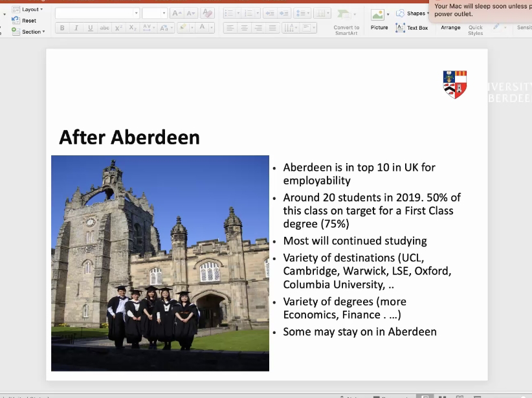Clear all text formatting
The image size is (532, 398).
(x=207, y=13)
